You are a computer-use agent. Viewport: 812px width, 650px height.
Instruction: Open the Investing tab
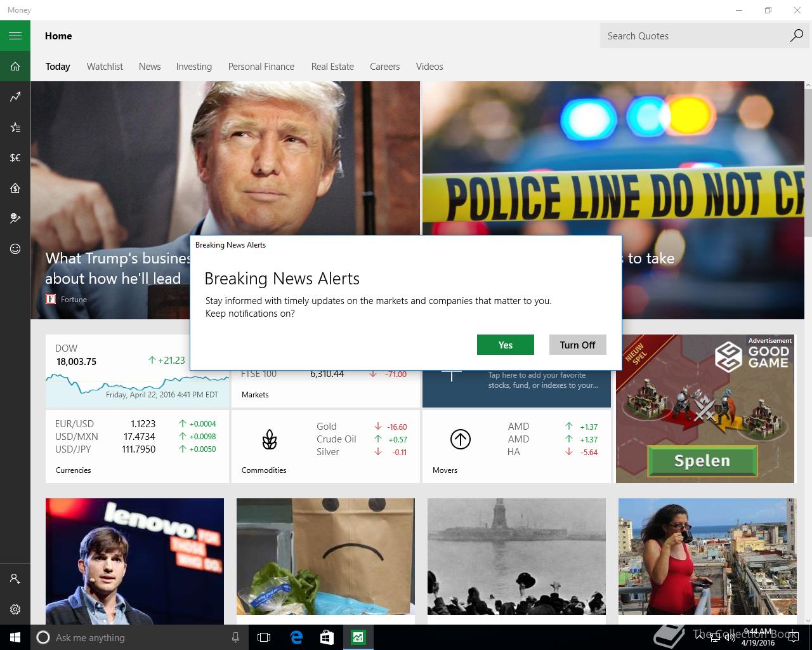[194, 67]
